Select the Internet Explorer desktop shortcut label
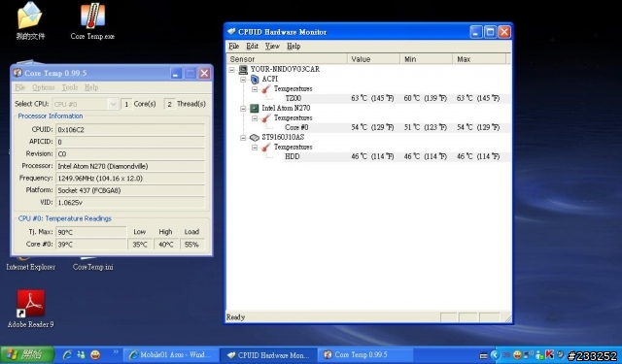This screenshot has width=622, height=364. click(30, 267)
